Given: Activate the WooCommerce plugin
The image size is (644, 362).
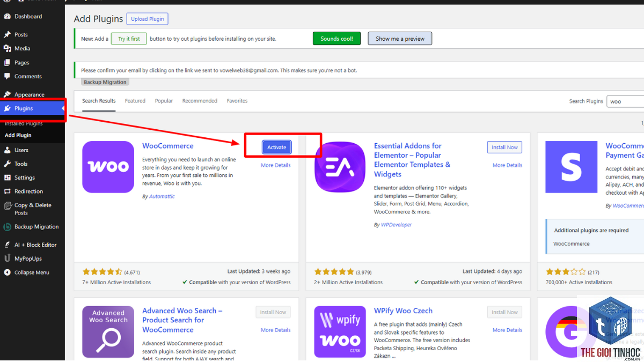Looking at the screenshot, I should click(x=277, y=147).
